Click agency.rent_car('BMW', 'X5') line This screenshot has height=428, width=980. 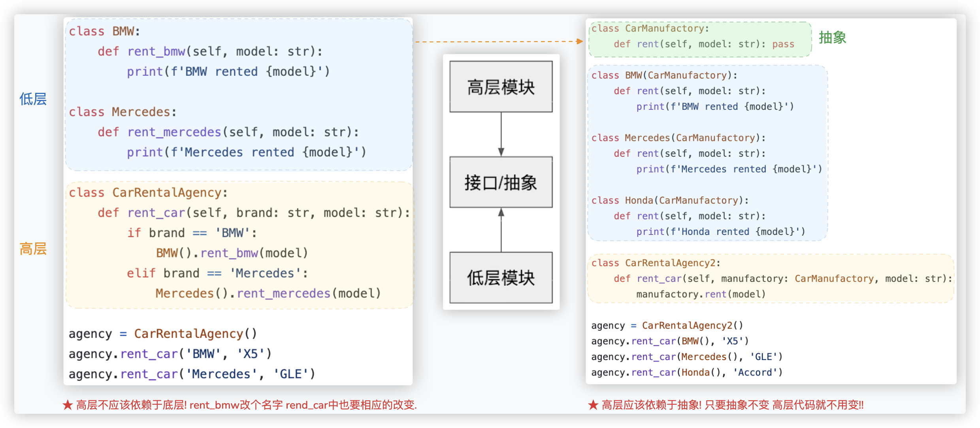coord(170,354)
